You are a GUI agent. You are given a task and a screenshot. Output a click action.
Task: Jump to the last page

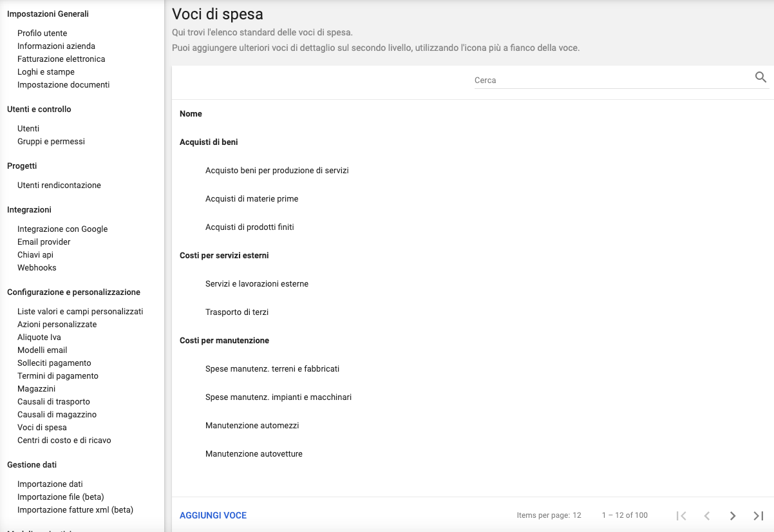point(759,515)
